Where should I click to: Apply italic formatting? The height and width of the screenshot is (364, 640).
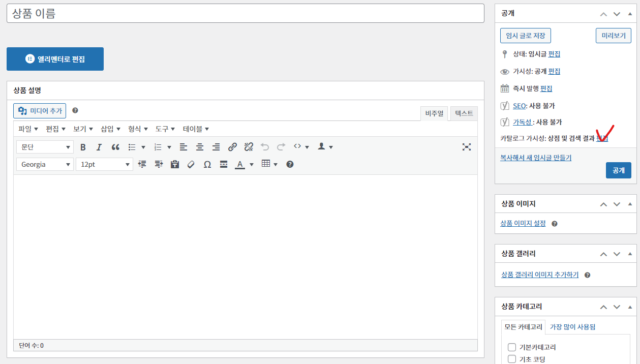tap(99, 147)
